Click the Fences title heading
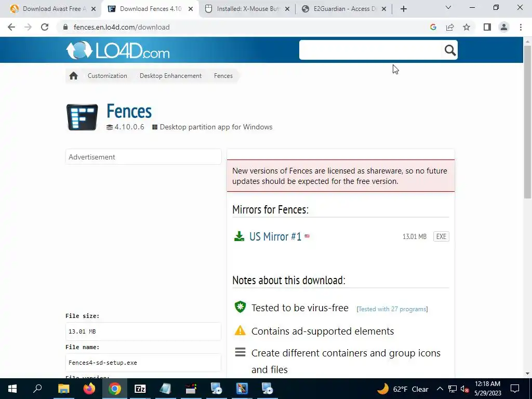The height and width of the screenshot is (399, 532). (129, 111)
